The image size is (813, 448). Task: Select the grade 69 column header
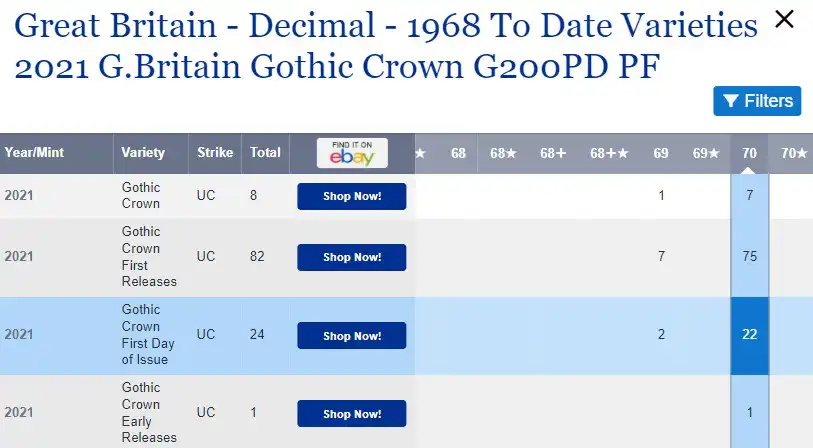[x=661, y=153]
